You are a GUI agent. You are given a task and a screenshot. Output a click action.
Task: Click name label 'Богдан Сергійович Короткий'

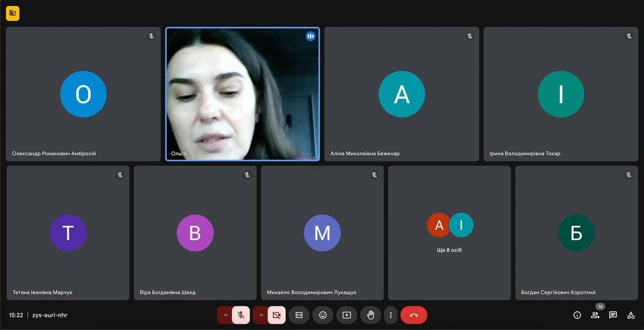[558, 292]
